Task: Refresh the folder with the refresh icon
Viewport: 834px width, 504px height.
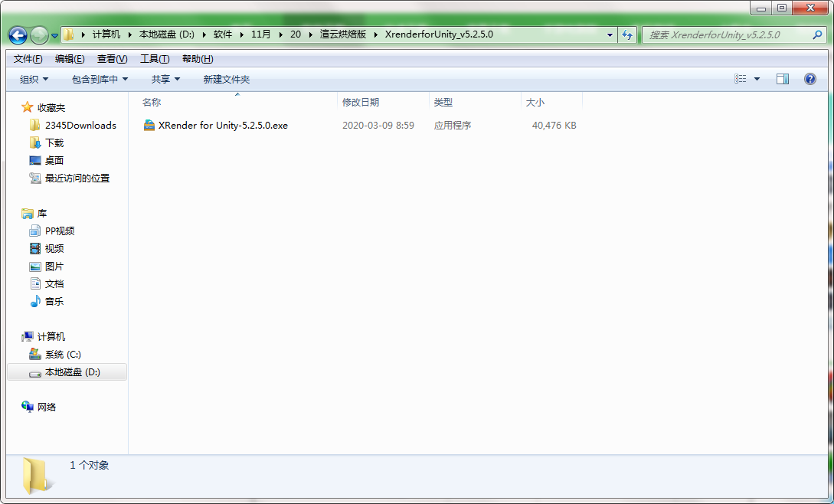Action: 628,34
